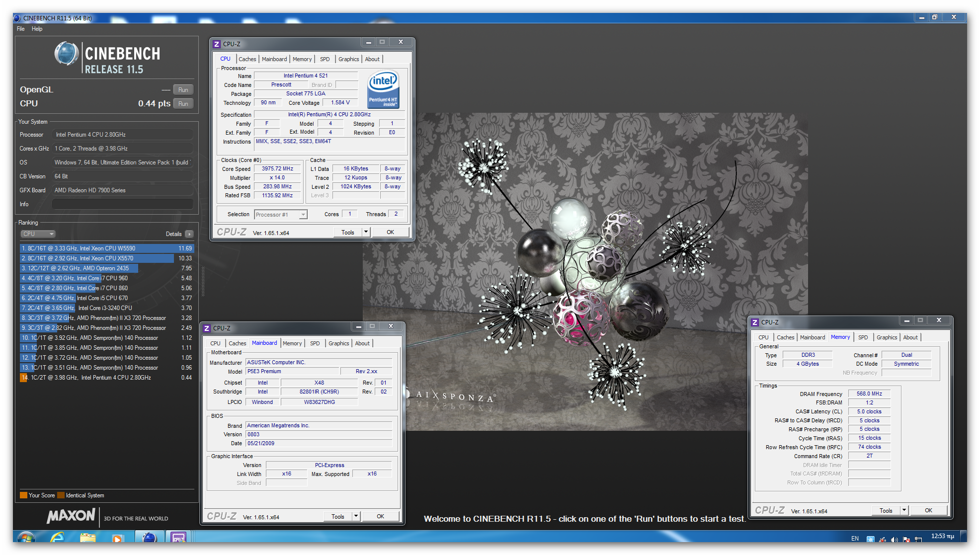Viewport: 980px width, 555px height.
Task: Click the Action Center flag tray icon
Action: pyautogui.click(x=906, y=539)
